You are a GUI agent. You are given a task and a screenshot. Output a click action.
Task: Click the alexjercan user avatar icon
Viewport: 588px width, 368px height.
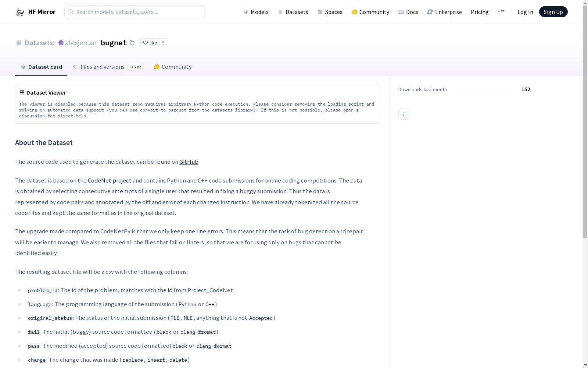coord(61,43)
